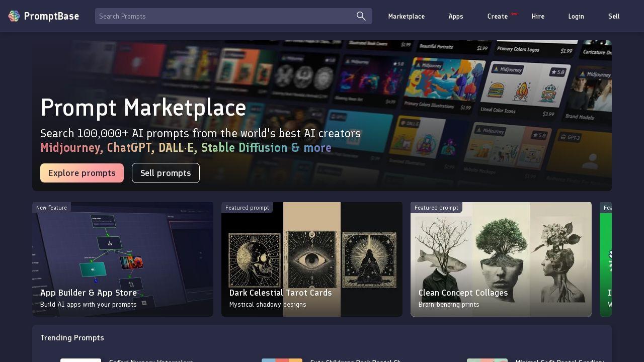Open the Create nav item

498,16
